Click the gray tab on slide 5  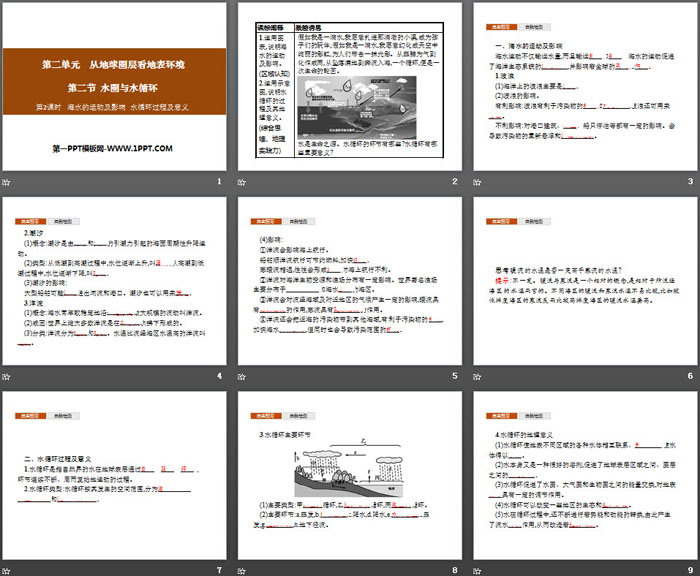click(299, 221)
